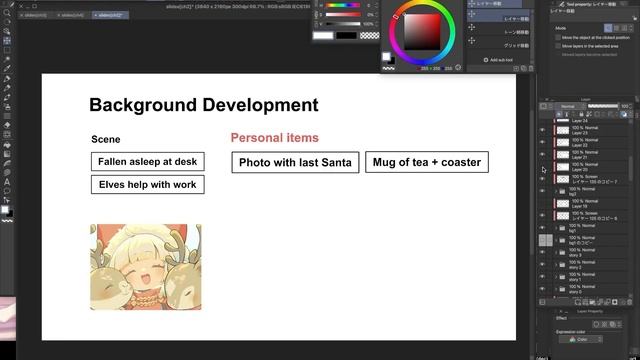The image size is (640, 360).
Task: Select the Layer 19 row
Action: pyautogui.click(x=591, y=204)
